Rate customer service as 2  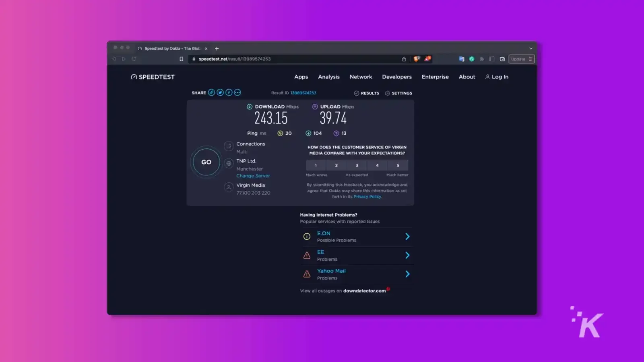pyautogui.click(x=336, y=165)
